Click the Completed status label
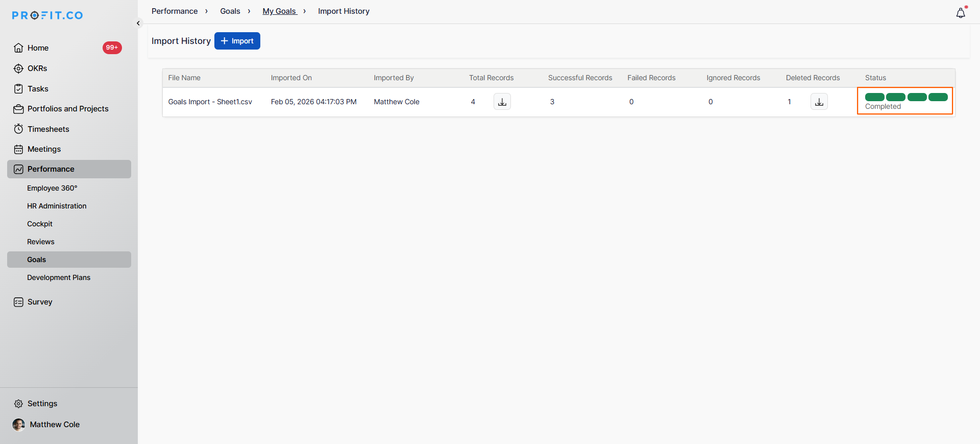This screenshot has height=444, width=980. [x=883, y=106]
